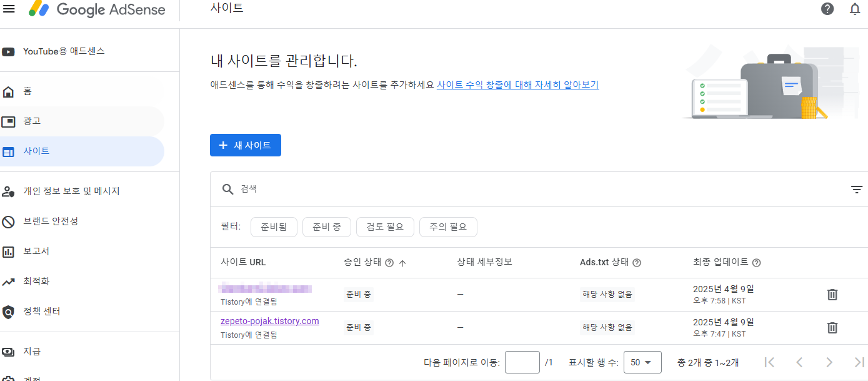Toggle the 준비 중 filter chip

tap(327, 227)
